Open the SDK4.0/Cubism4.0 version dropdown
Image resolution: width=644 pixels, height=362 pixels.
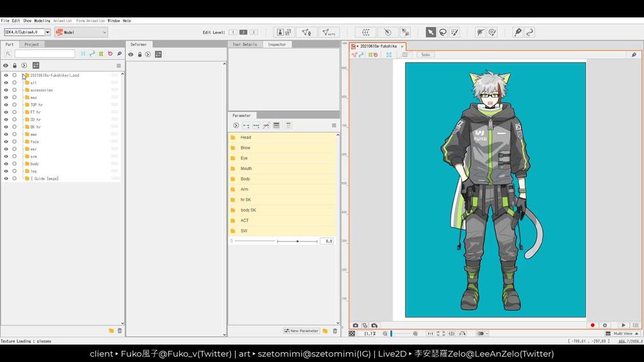[47, 32]
